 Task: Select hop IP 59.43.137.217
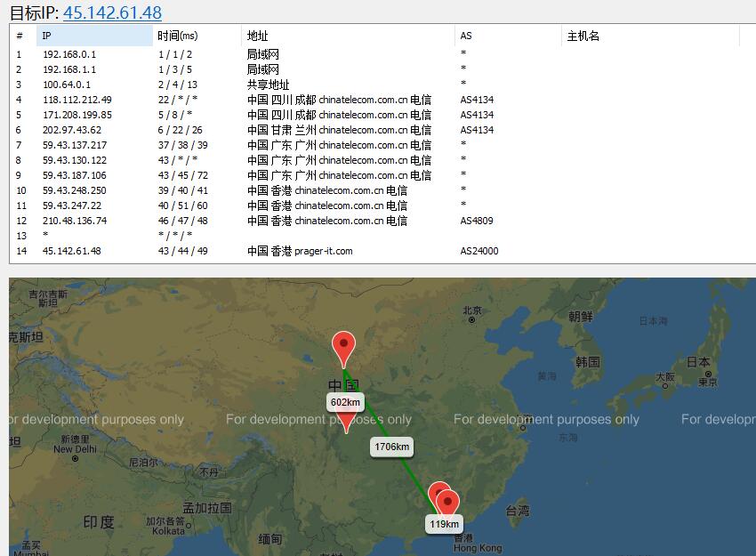click(75, 145)
